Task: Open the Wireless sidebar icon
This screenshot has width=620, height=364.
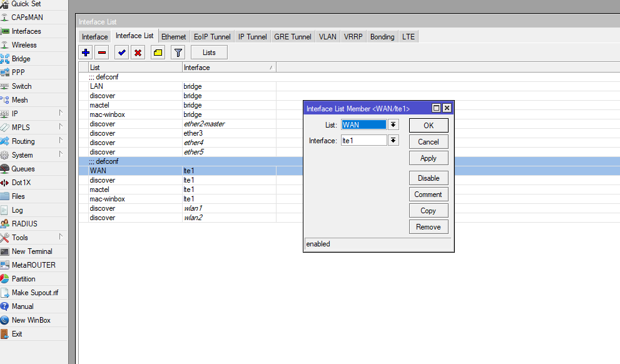Action: [x=5, y=45]
